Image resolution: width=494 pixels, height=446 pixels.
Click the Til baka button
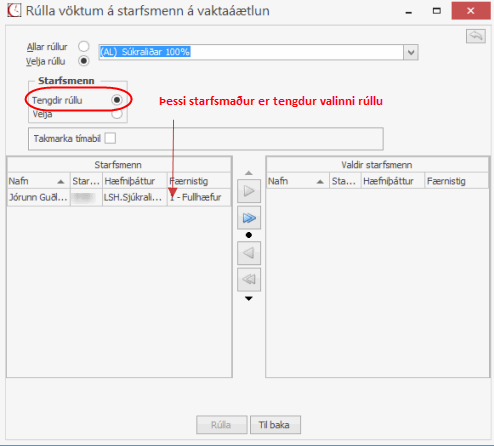pyautogui.click(x=275, y=425)
